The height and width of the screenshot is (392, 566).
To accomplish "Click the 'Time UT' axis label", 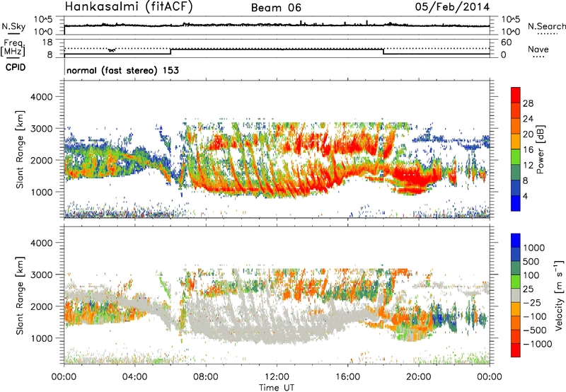I will pyautogui.click(x=277, y=388).
